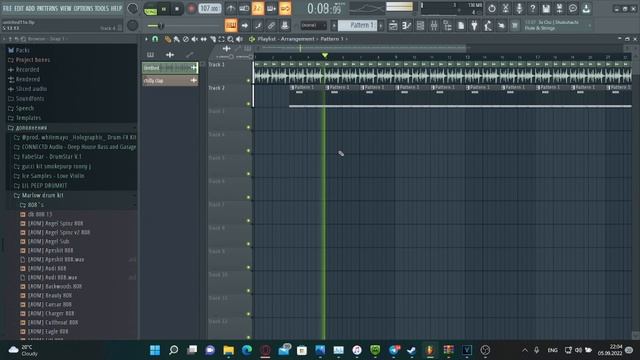Open the EDIT menu
The width and height of the screenshot is (640, 360).
click(19, 8)
